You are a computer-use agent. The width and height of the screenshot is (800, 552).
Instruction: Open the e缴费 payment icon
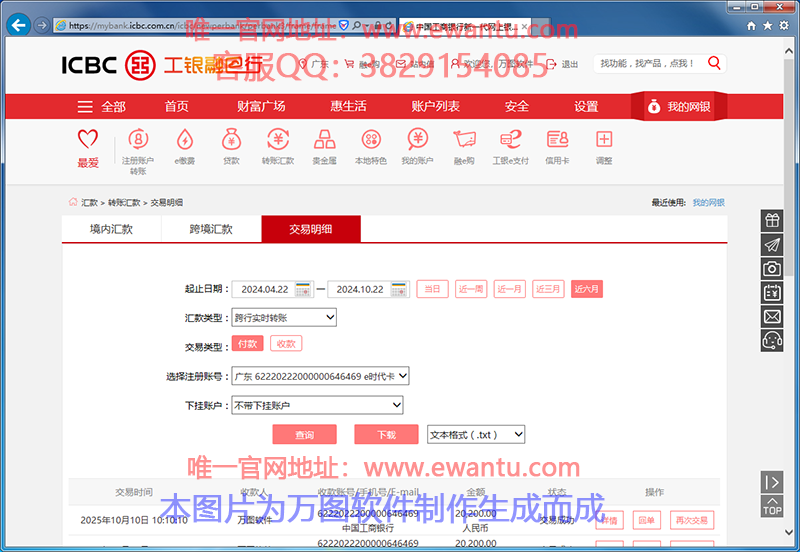[x=185, y=139]
